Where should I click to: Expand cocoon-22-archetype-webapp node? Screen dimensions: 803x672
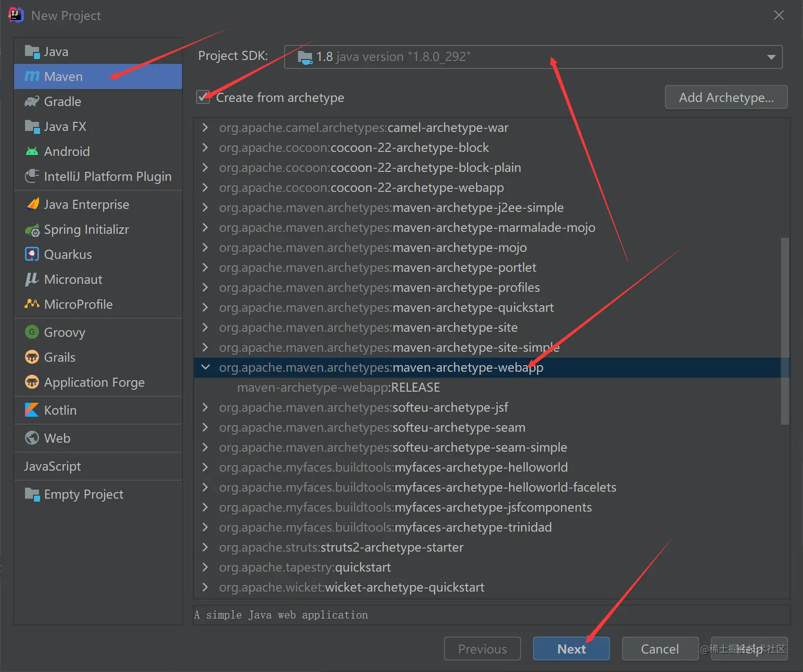click(x=205, y=188)
